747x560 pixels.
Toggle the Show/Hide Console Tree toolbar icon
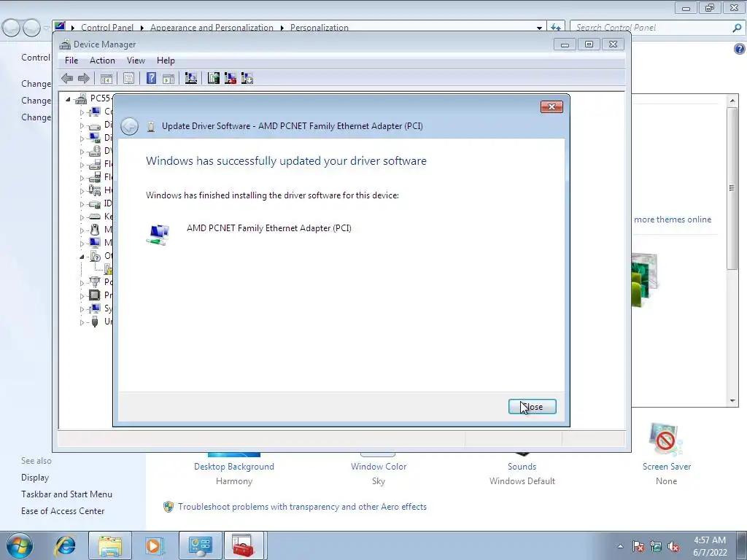107,78
